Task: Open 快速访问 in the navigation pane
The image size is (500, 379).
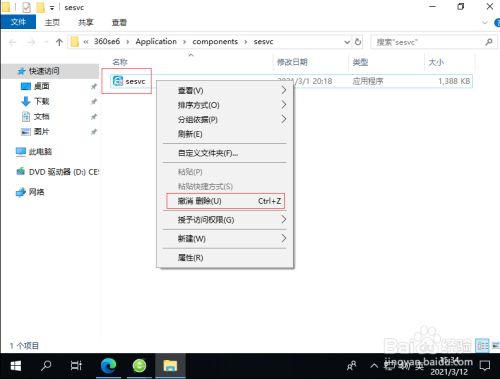Action: [x=44, y=71]
